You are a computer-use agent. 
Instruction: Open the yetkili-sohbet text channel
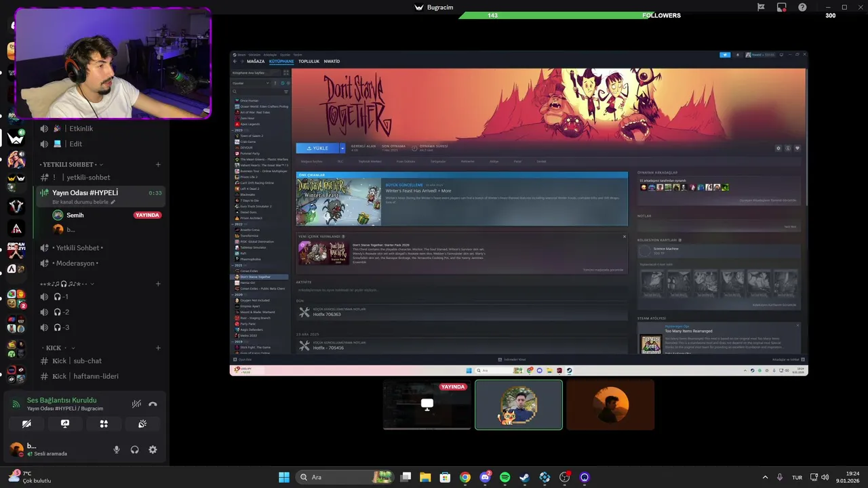coord(100,178)
